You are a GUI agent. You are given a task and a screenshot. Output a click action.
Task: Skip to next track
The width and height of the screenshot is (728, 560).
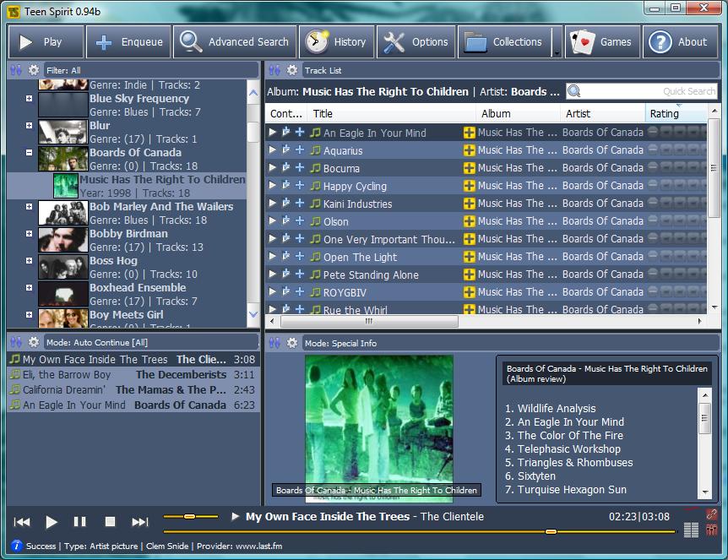coord(139,522)
